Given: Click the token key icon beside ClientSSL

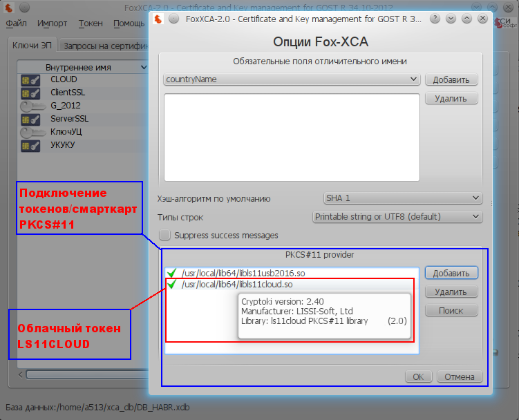Looking at the screenshot, I should (30, 93).
